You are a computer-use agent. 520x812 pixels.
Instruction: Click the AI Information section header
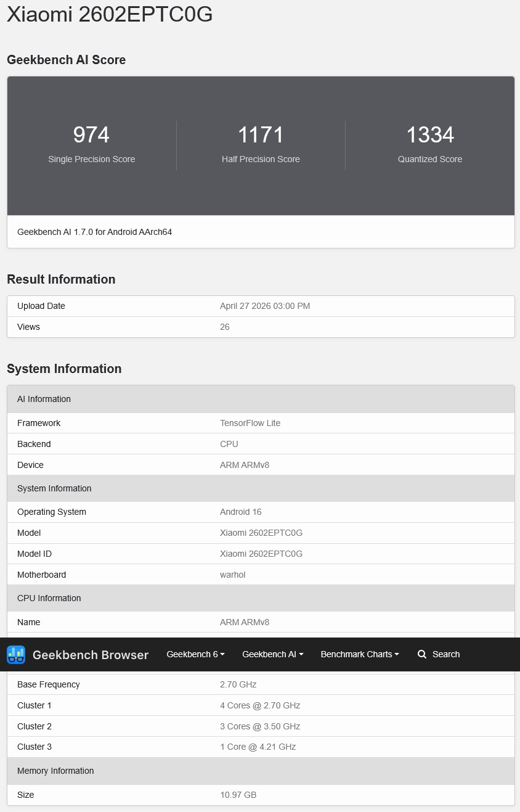[261, 399]
